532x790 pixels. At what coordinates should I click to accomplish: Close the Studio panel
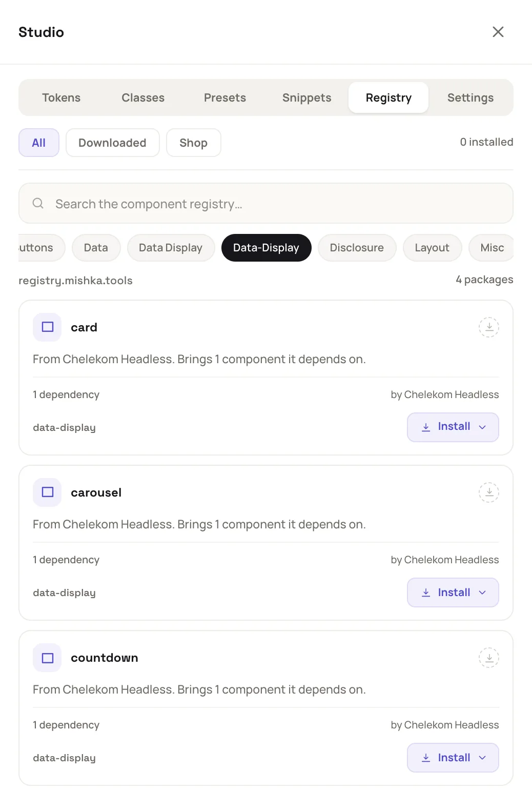[498, 32]
